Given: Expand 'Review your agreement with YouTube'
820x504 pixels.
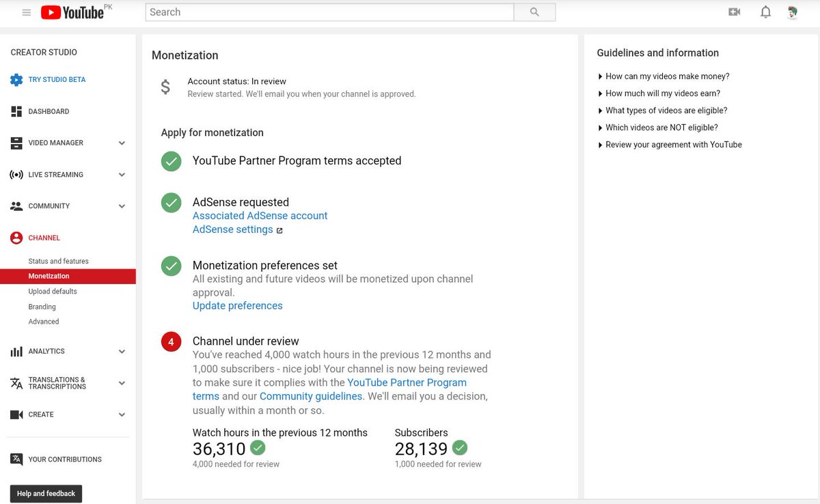Looking at the screenshot, I should [x=670, y=145].
